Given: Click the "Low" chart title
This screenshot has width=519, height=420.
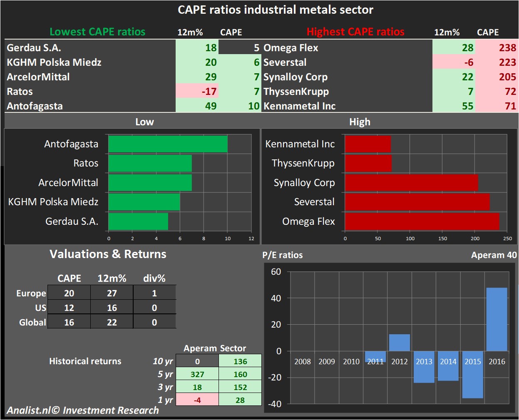Looking at the screenshot, I should click(x=144, y=122).
